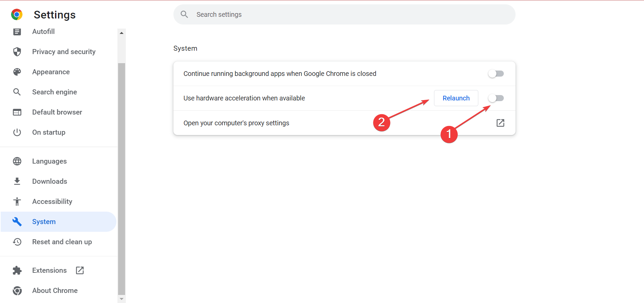Open proxy settings via the external link icon

click(500, 123)
